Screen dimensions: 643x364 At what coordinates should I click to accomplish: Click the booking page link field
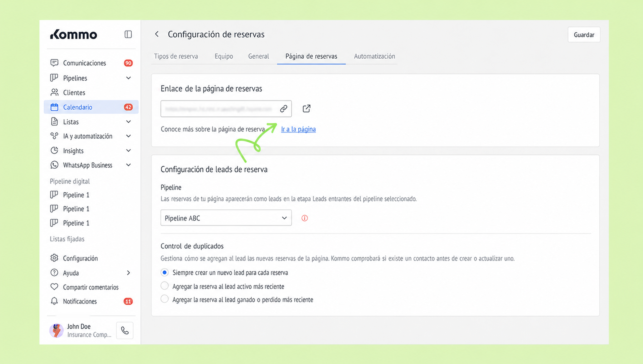pyautogui.click(x=226, y=109)
